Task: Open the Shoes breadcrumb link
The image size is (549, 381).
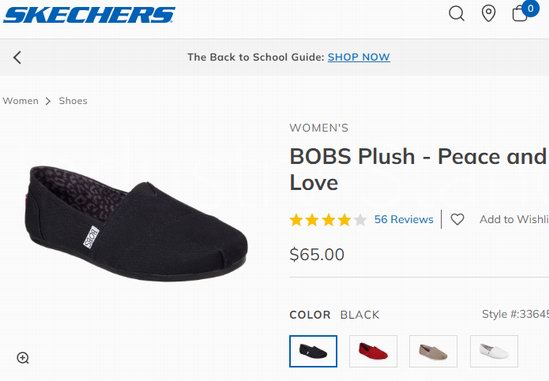Action: 73,101
